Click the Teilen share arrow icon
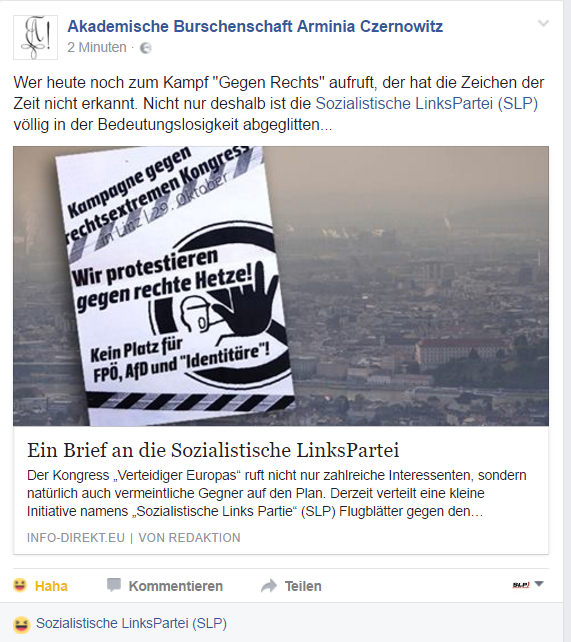 tap(269, 586)
